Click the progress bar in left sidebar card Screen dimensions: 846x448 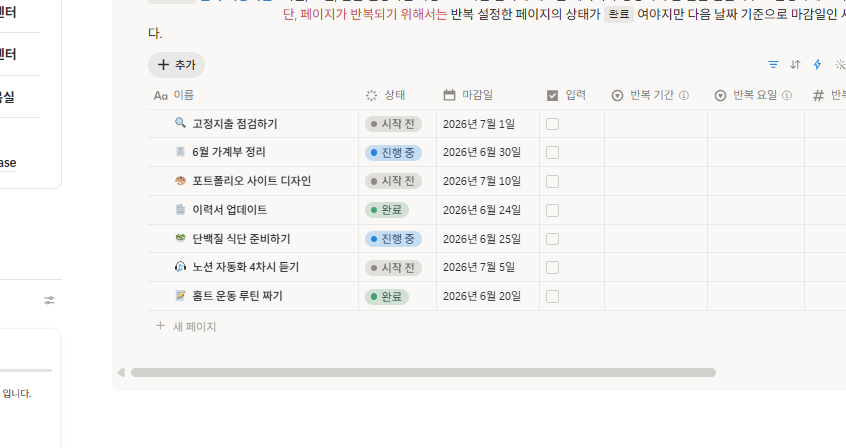click(26, 371)
